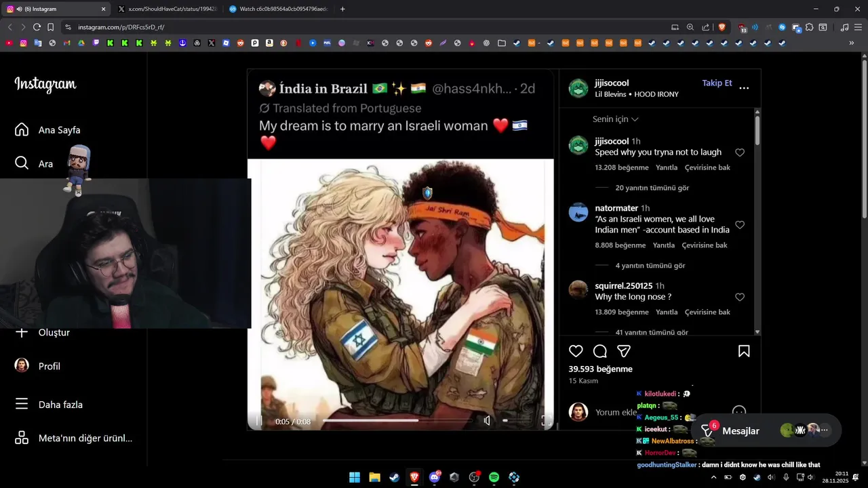
Task: Expand 41 yanıtın tümünü gör replies
Action: (652, 332)
